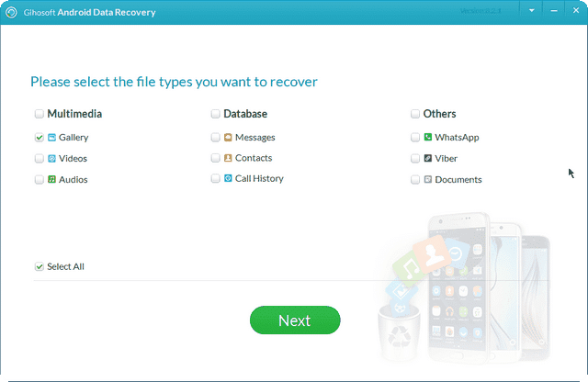Enable the Database category checkbox
The height and width of the screenshot is (382, 588).
[x=215, y=114]
